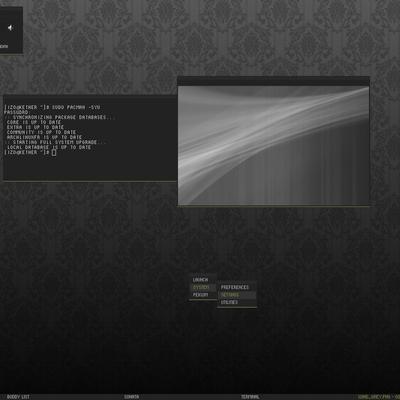Open the Launch menu entry
400x400 pixels.
click(200, 280)
